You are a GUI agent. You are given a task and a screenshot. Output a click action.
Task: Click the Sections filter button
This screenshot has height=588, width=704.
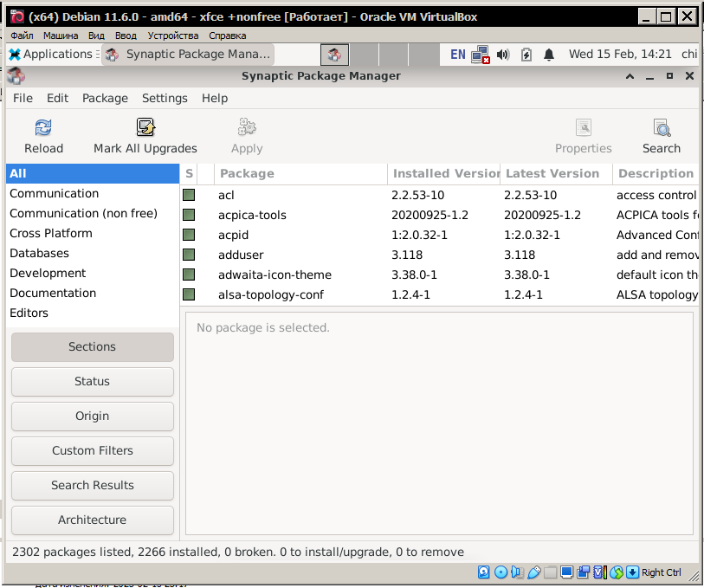tap(93, 347)
